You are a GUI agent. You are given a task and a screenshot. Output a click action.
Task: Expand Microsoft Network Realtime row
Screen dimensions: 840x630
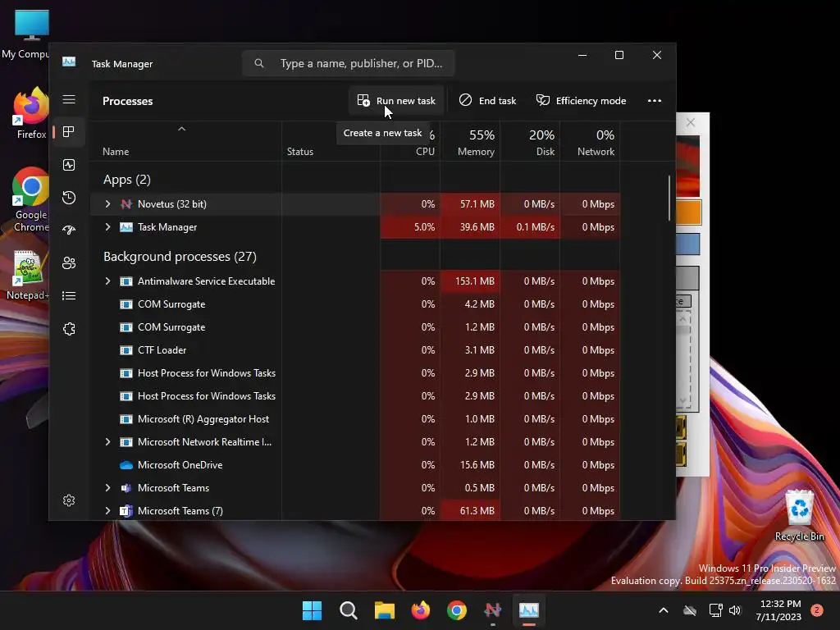coord(107,442)
